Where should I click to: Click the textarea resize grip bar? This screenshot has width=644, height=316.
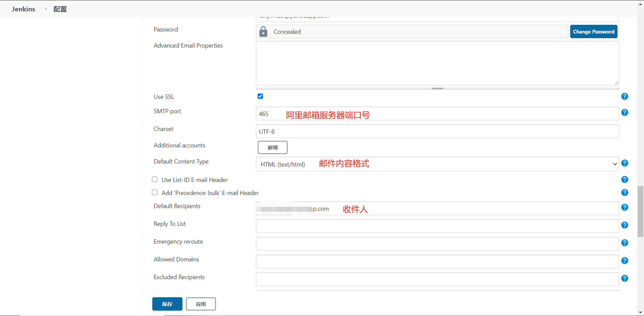coord(437,88)
